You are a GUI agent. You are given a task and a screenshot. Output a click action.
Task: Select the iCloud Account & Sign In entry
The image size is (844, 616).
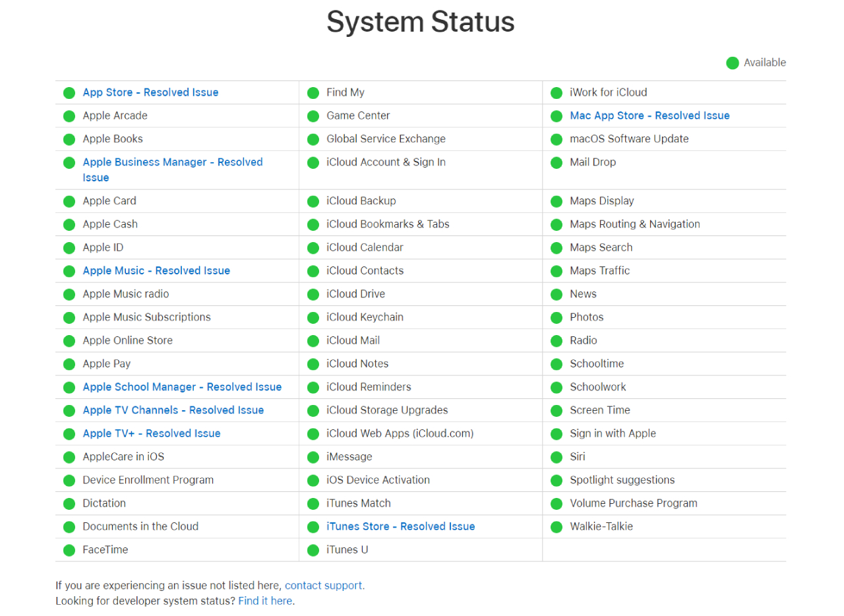[386, 162]
